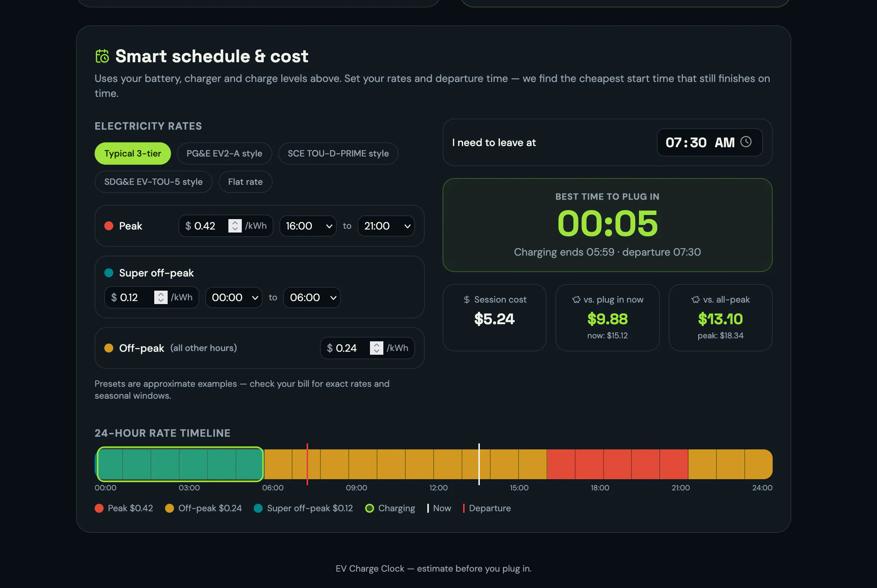
Task: Click the yellow Off-peak rate dot
Action: 109,348
